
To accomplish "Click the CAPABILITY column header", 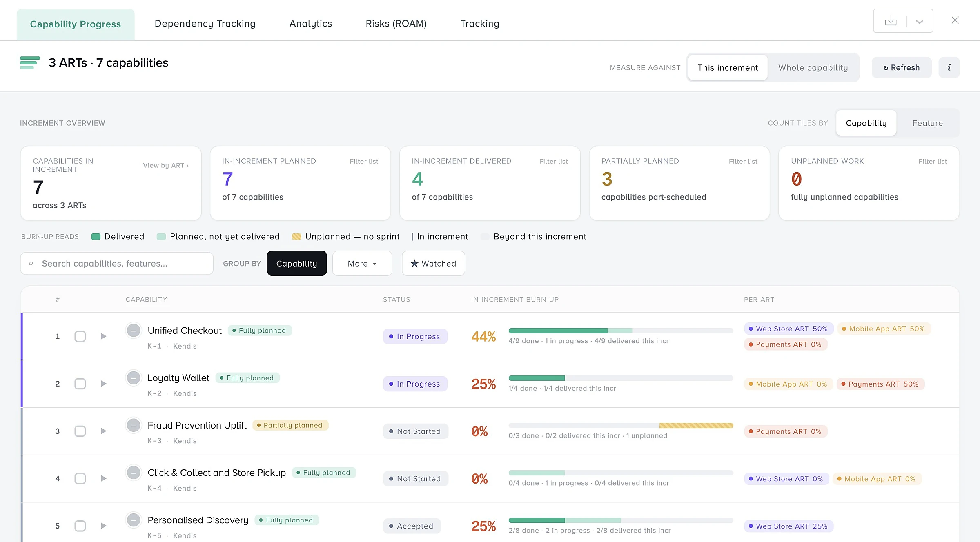I will tap(146, 299).
